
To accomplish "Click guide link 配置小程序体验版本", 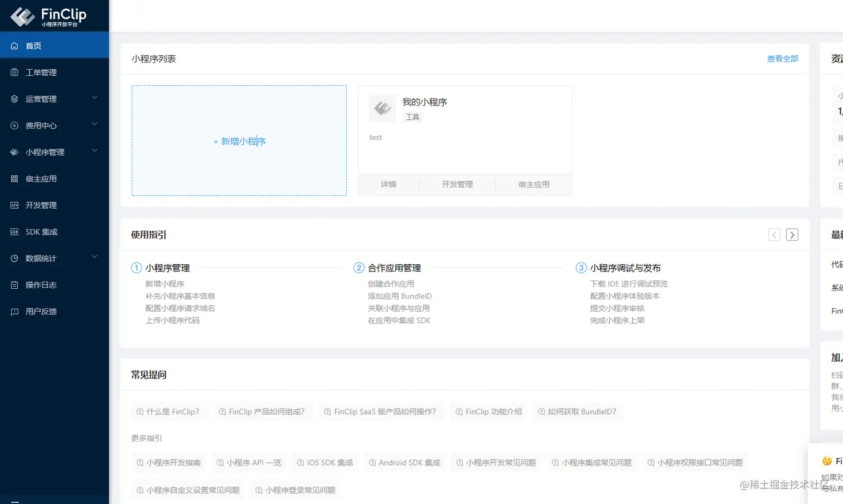I will (625, 296).
